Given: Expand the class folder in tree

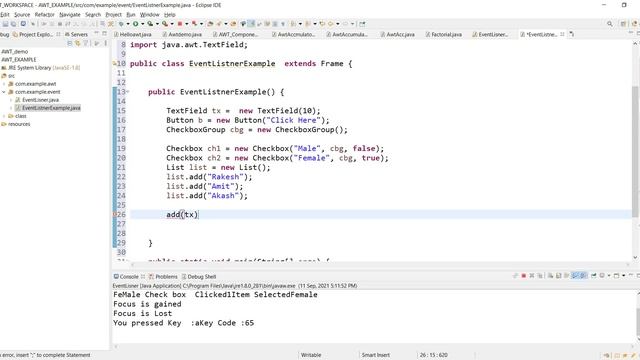Looking at the screenshot, I should (4, 116).
